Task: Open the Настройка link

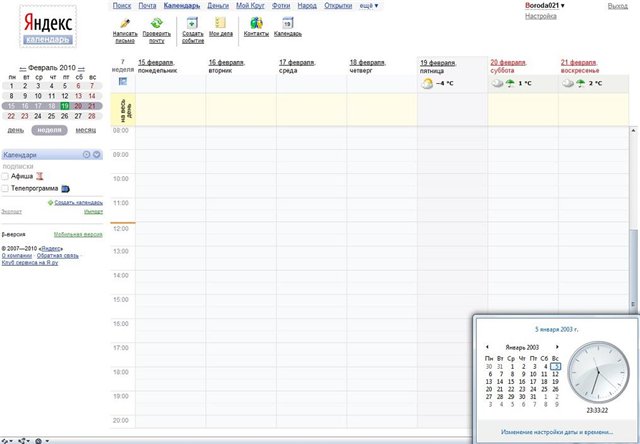Action: click(540, 17)
